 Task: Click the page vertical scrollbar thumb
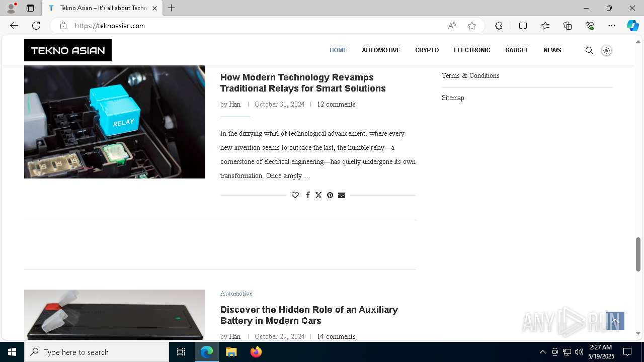[638, 254]
